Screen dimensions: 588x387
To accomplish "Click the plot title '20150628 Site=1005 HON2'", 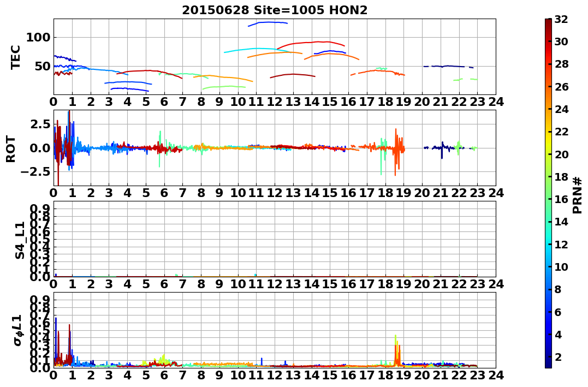I will click(275, 10).
